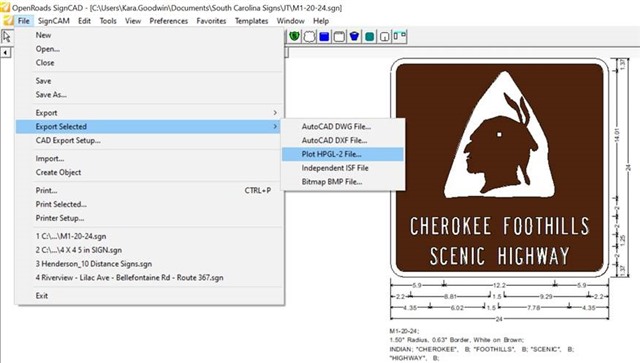Select the teal square sign icon
Viewport: 640px width, 363px height.
369,37
